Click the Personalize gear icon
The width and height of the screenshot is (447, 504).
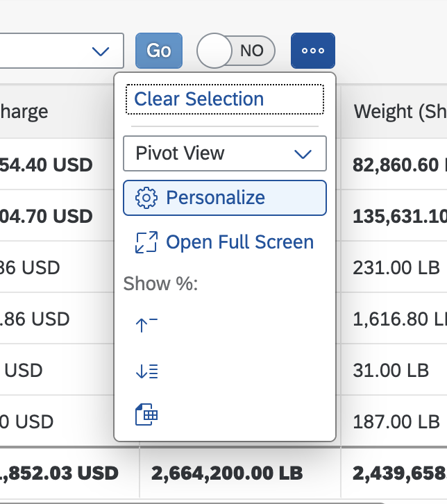(x=146, y=198)
